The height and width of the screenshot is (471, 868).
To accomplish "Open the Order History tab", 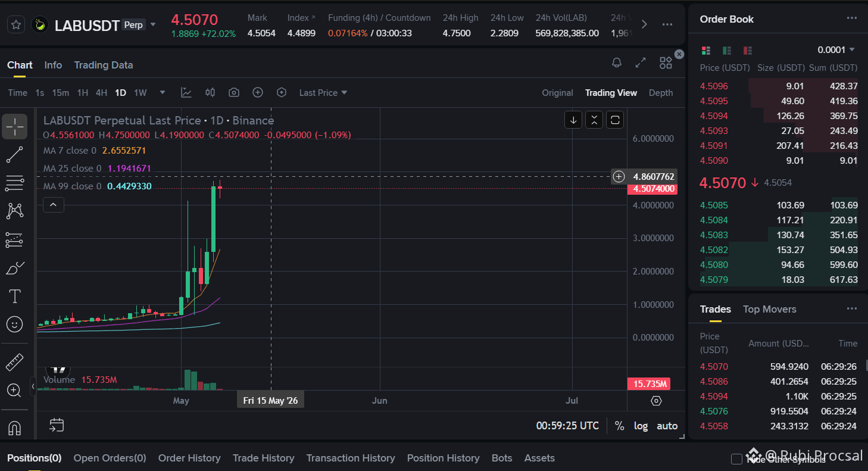I will [189, 458].
